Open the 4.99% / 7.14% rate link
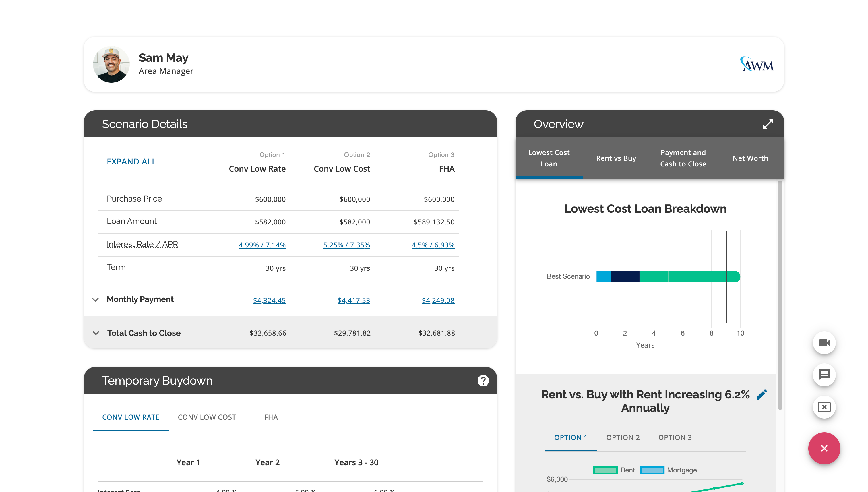 (x=262, y=245)
